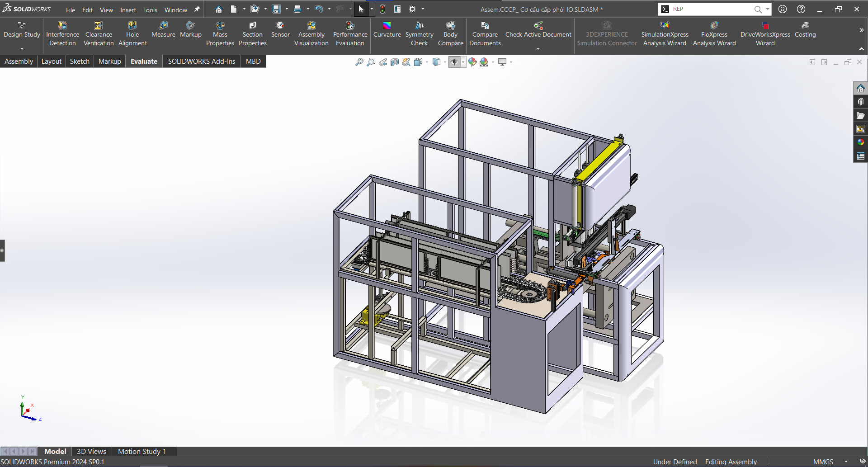Open Design Library task pane tab
868x467 pixels.
(x=860, y=102)
